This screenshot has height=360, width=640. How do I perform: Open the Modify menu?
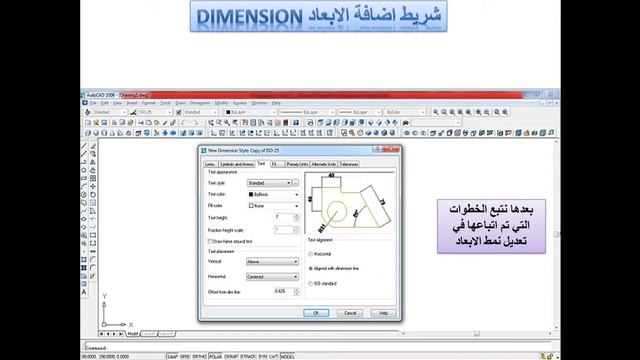221,103
